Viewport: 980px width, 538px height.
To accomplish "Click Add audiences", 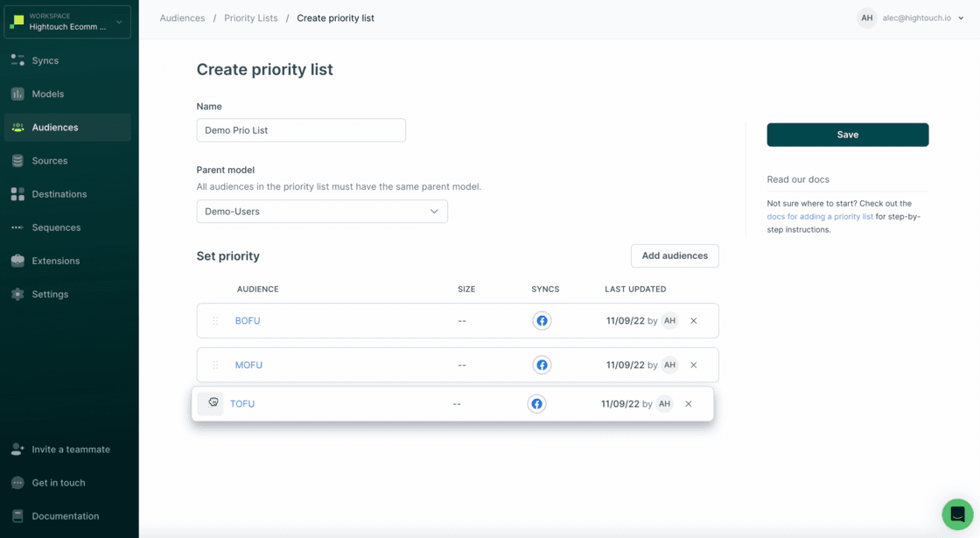I will click(x=675, y=255).
